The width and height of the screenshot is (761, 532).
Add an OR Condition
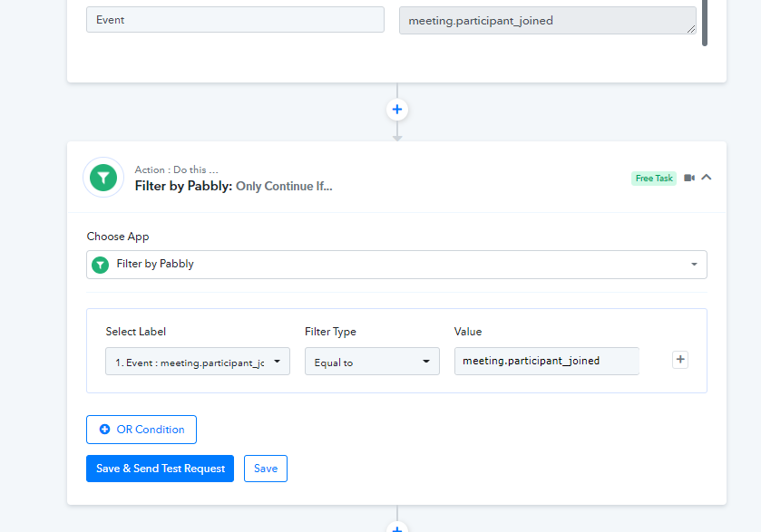[x=141, y=430]
